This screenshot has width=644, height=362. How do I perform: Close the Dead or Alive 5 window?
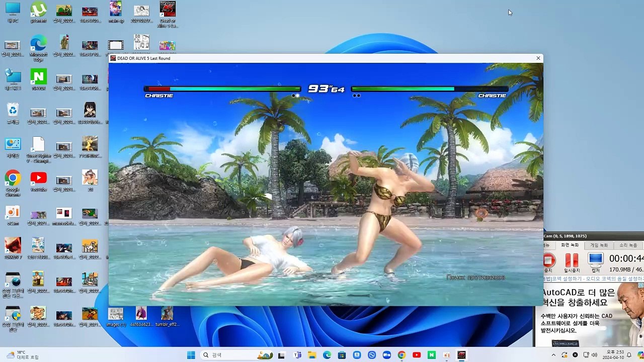[538, 58]
